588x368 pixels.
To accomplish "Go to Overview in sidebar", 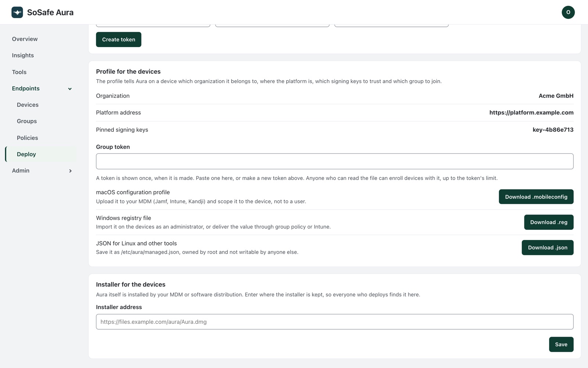I will click(25, 39).
